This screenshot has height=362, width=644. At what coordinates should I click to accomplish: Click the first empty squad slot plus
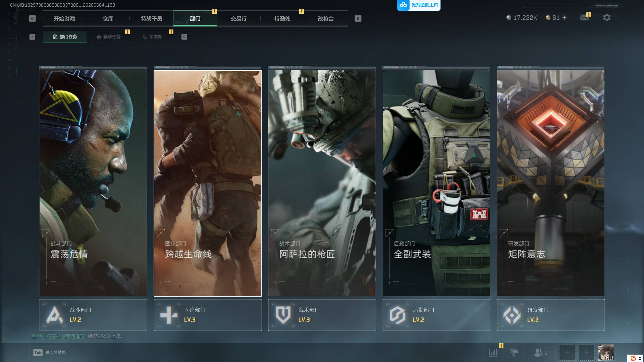click(x=567, y=353)
